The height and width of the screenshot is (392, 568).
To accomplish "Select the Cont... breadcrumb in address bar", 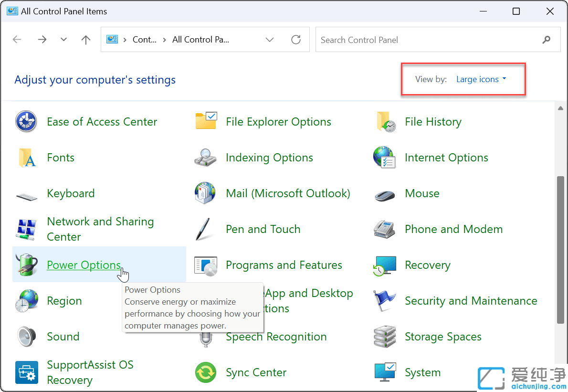I will pos(145,40).
